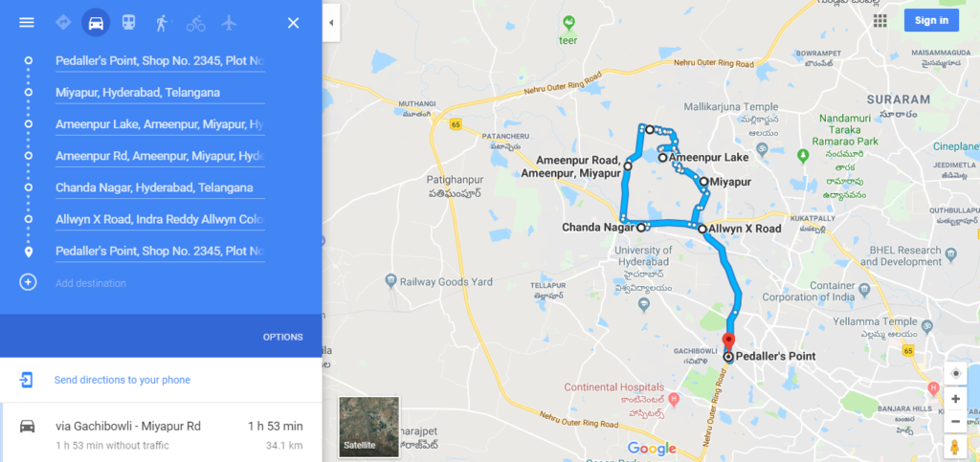
Task: Show your location on map
Action: 956,373
